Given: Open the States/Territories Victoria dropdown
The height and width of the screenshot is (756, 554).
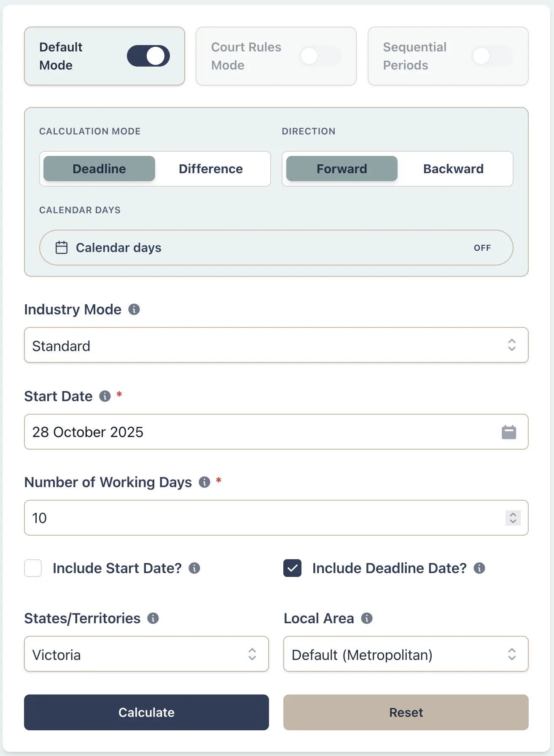Looking at the screenshot, I should [146, 654].
